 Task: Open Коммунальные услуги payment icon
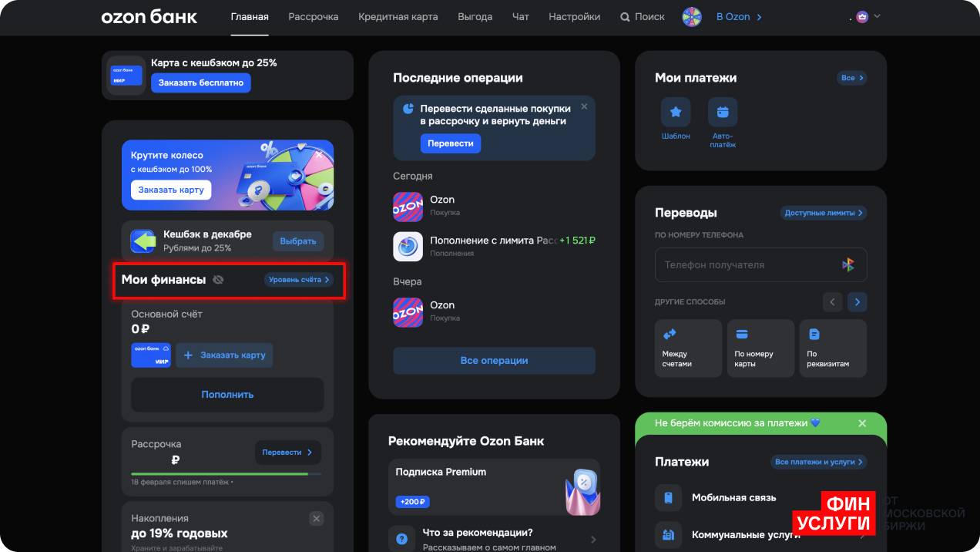pyautogui.click(x=668, y=534)
